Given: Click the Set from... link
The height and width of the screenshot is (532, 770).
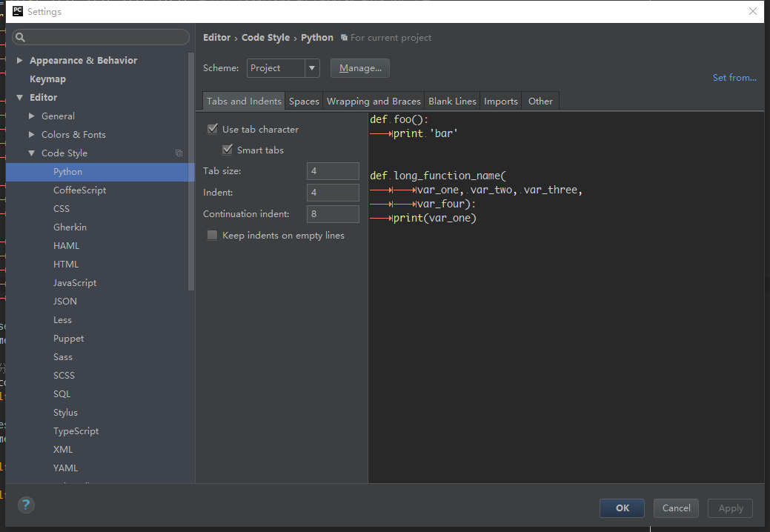Looking at the screenshot, I should (734, 78).
